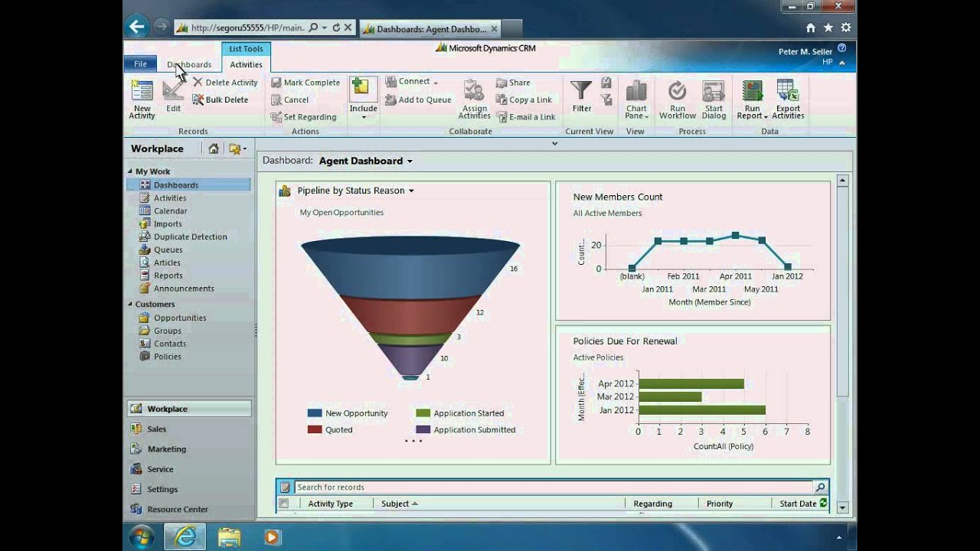Click Export Activities to Excel
The height and width of the screenshot is (551, 980).
788,99
